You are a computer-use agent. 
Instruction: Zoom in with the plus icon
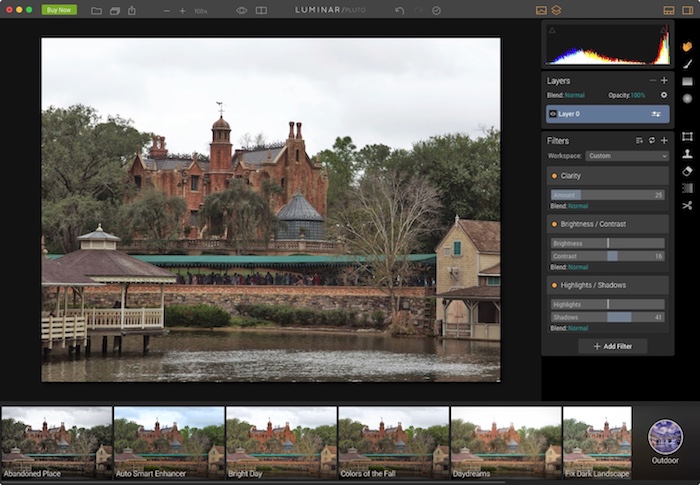(182, 10)
